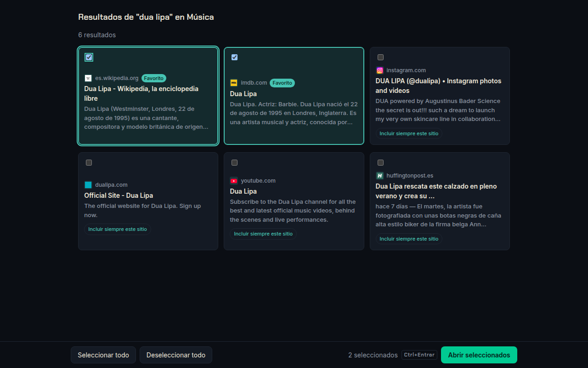
Task: Click the 'imdb.com' domain text
Action: tap(254, 83)
